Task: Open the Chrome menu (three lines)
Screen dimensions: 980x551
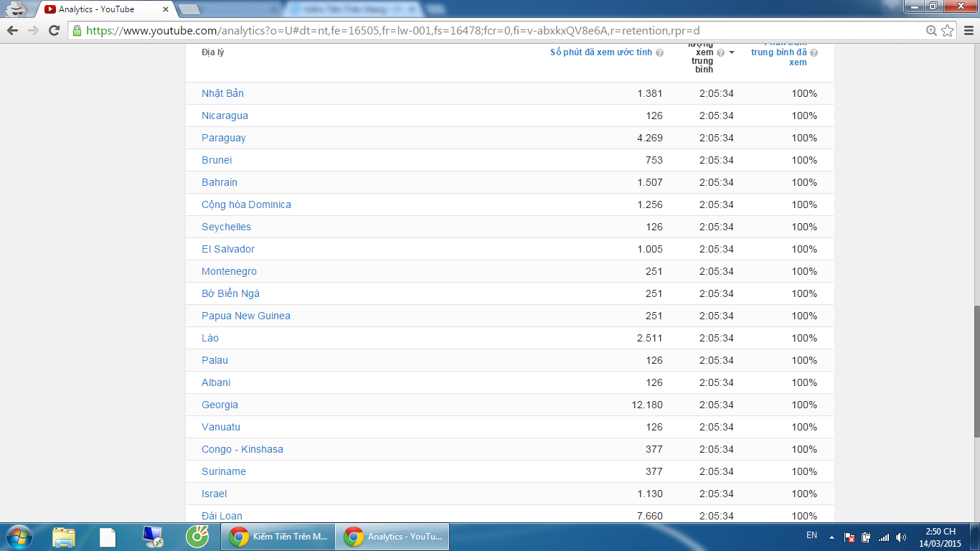Action: click(x=967, y=30)
